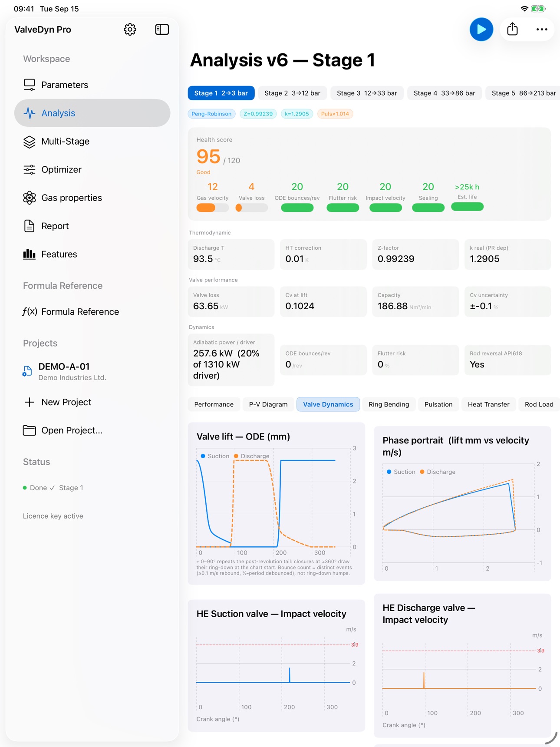560x747 pixels.
Task: Click the Rod reversal API618 card
Action: click(507, 360)
